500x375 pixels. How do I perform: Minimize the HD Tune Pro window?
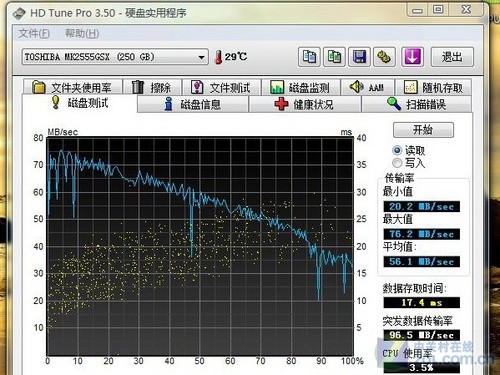417,10
